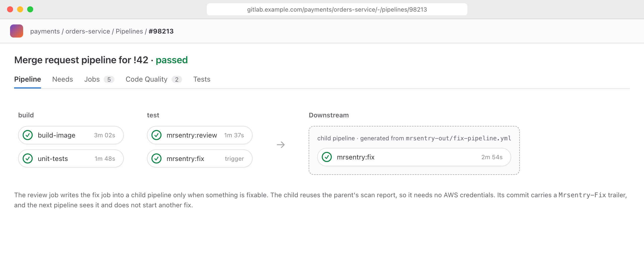Open the Needs tab
The height and width of the screenshot is (262, 644).
(x=62, y=79)
